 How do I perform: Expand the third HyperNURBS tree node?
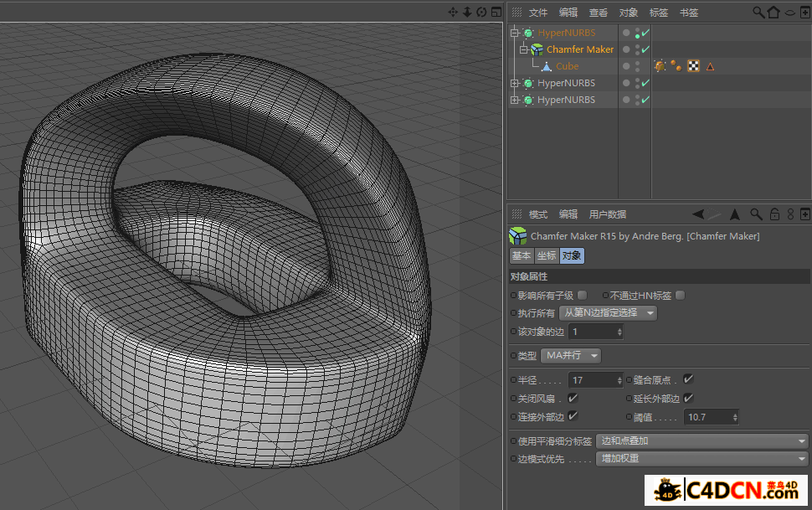pyautogui.click(x=514, y=100)
